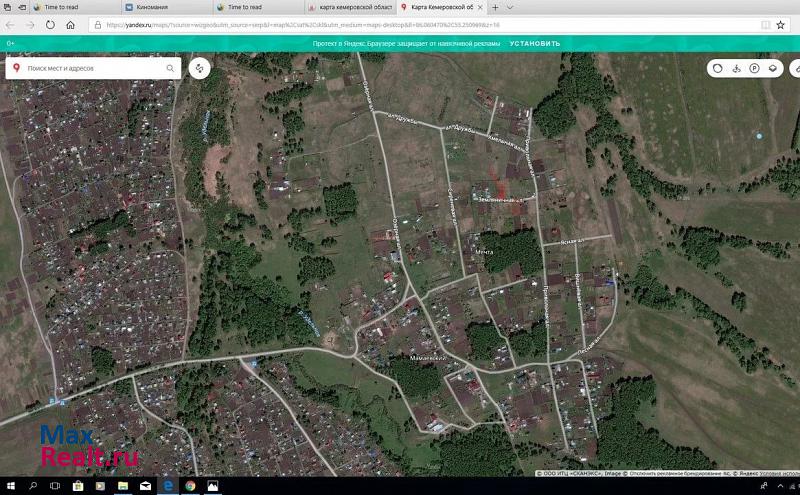
Task: Click the search magnifier icon in the map search box
Action: tap(170, 68)
